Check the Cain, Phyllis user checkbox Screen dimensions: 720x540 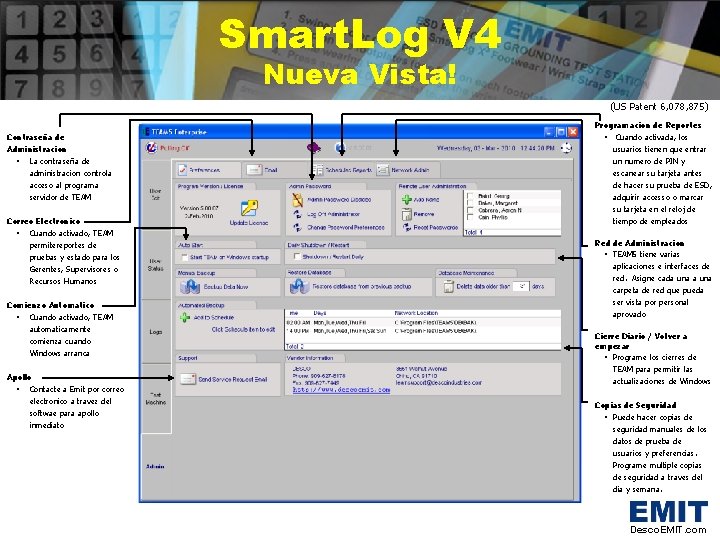point(470,217)
